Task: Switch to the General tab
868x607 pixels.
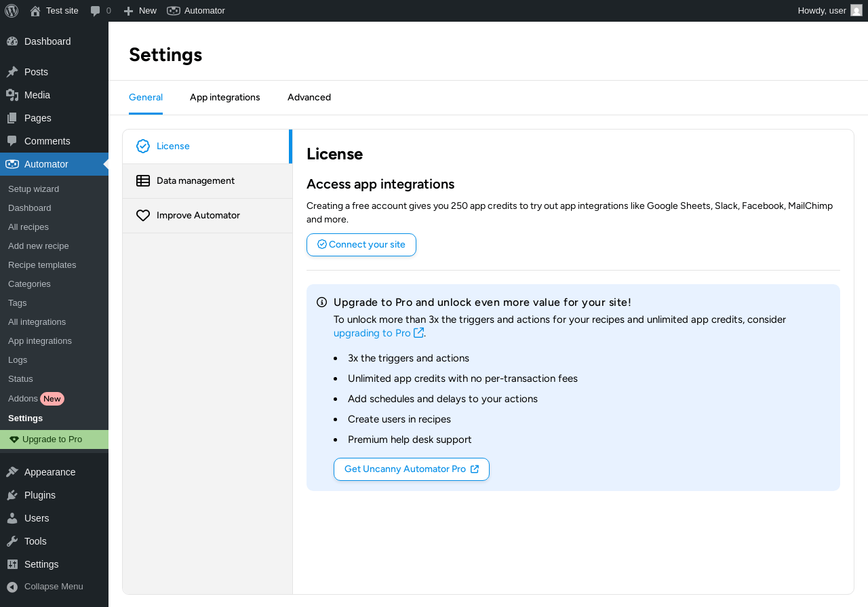Action: coord(146,97)
